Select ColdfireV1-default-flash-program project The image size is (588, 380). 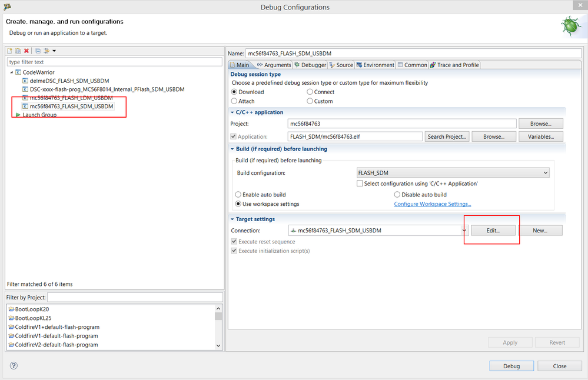click(57, 336)
